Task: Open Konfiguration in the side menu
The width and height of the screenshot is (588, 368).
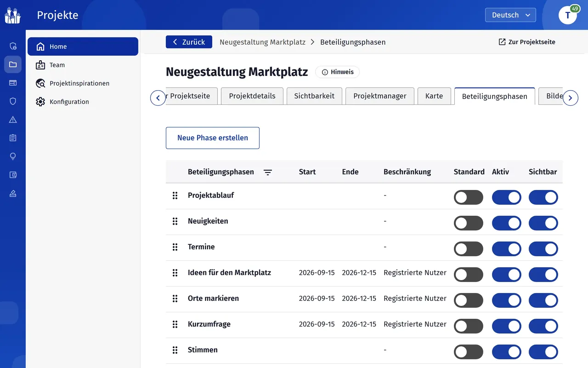Action: click(x=83, y=102)
